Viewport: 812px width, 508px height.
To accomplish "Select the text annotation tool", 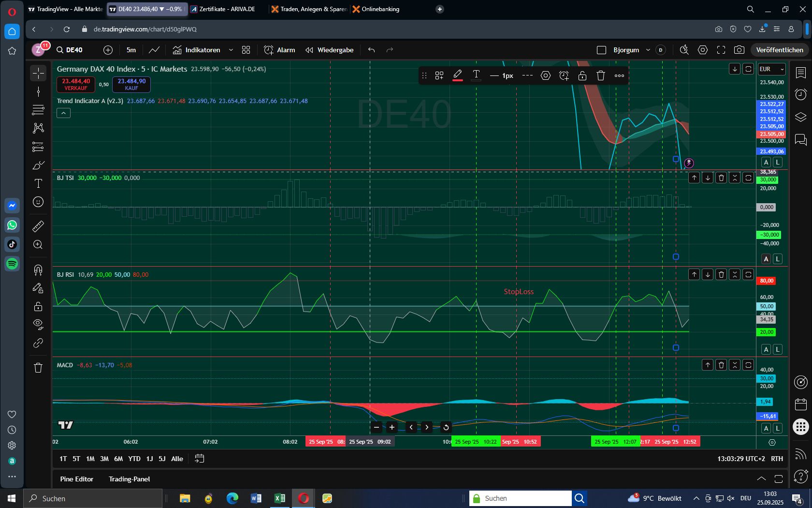I will [x=38, y=183].
